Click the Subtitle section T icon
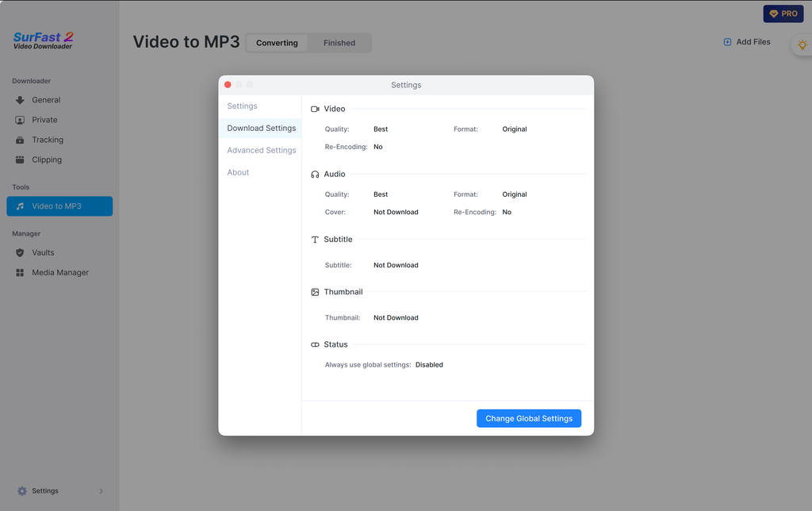This screenshot has height=511, width=812. [315, 240]
